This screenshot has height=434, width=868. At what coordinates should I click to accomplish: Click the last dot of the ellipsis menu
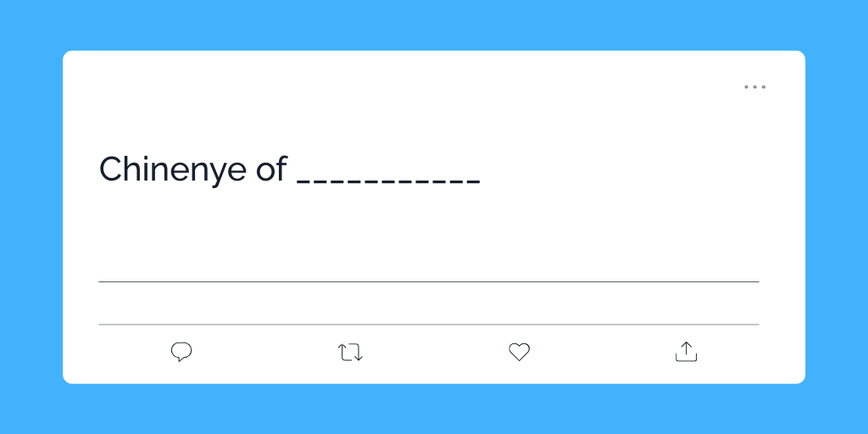[x=763, y=86]
